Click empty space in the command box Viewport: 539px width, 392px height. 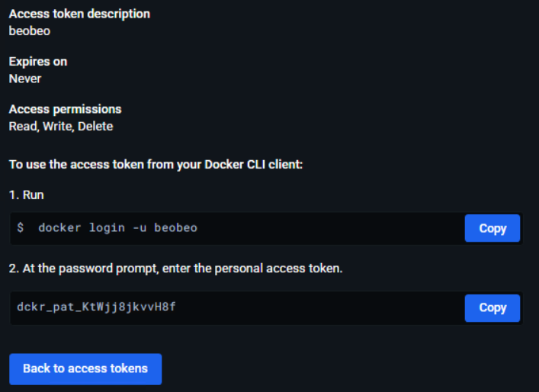click(328, 228)
